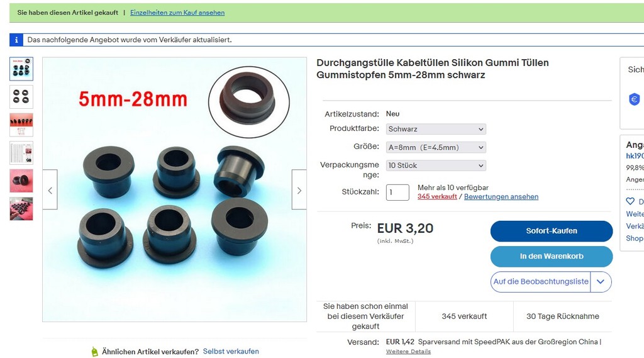Click the green tag icon near Ähnlichen Artikel
644x358 pixels.
pyautogui.click(x=94, y=352)
